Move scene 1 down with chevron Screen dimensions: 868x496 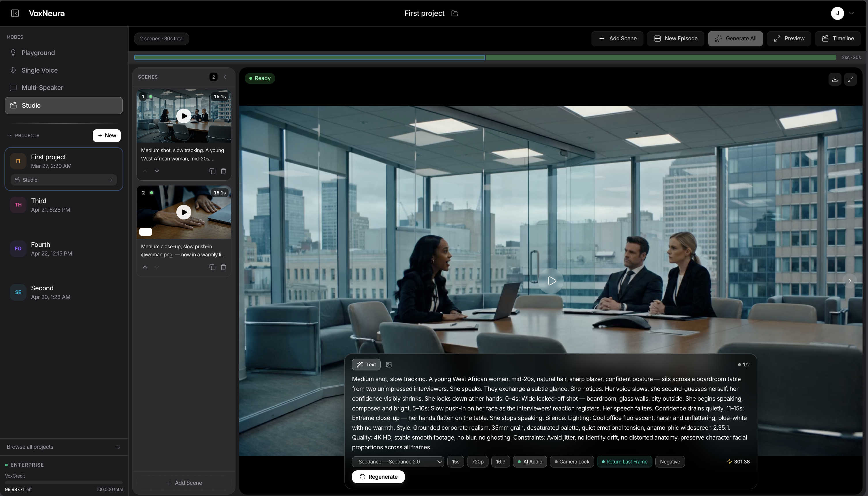(157, 171)
